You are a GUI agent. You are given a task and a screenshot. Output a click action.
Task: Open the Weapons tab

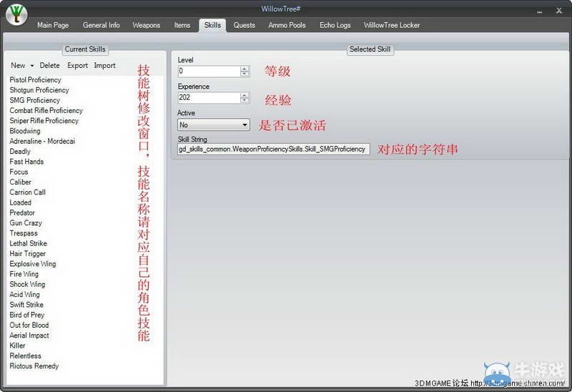pyautogui.click(x=147, y=25)
